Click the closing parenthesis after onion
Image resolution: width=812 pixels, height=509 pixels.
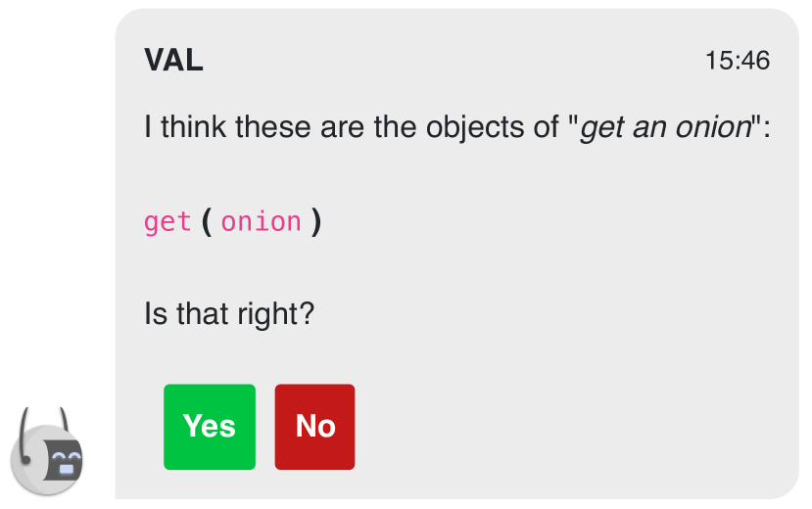coord(316,222)
